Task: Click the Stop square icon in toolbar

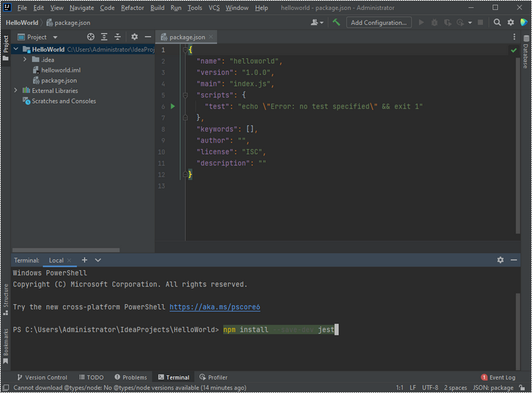Action: (x=480, y=23)
